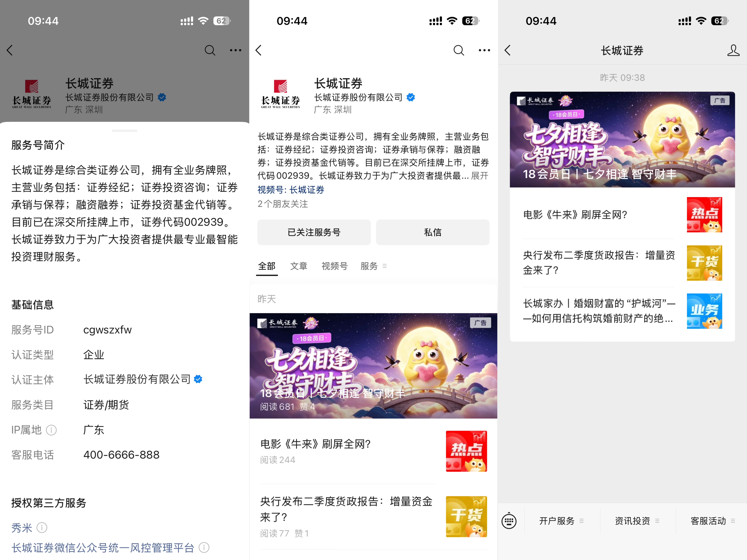The image size is (747, 560).
Task: Tap the back arrow on the middle profile screen
Action: (x=259, y=50)
